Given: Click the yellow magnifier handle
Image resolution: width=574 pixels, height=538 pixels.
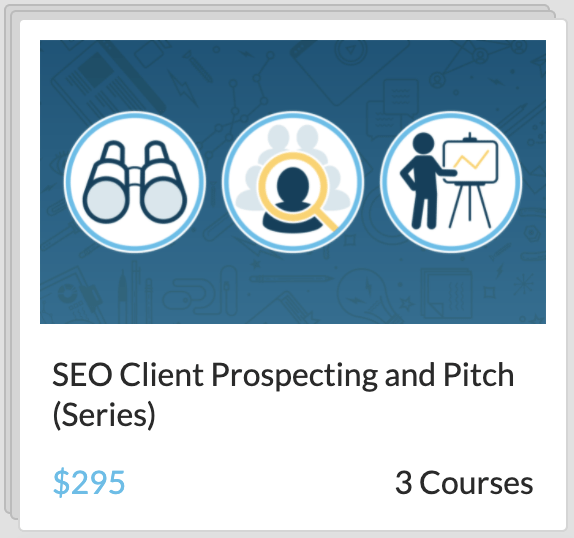Looking at the screenshot, I should [325, 218].
